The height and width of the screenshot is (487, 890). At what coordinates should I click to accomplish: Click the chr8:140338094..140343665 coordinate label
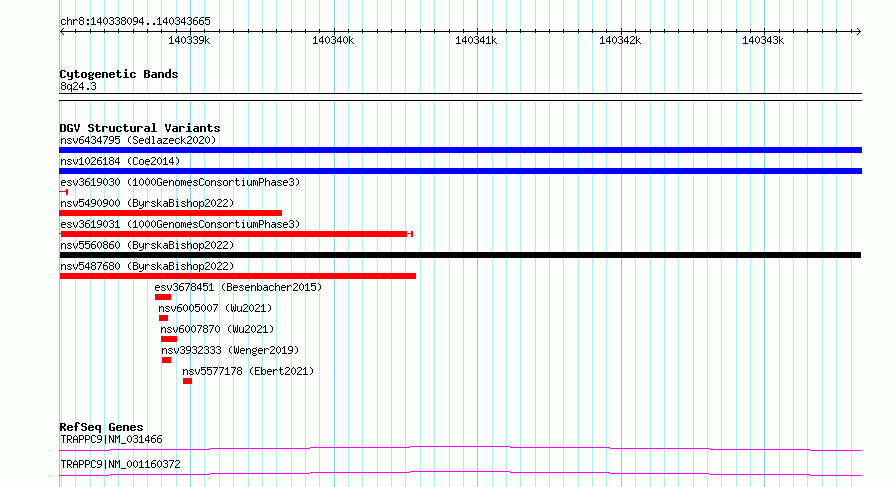coord(135,22)
